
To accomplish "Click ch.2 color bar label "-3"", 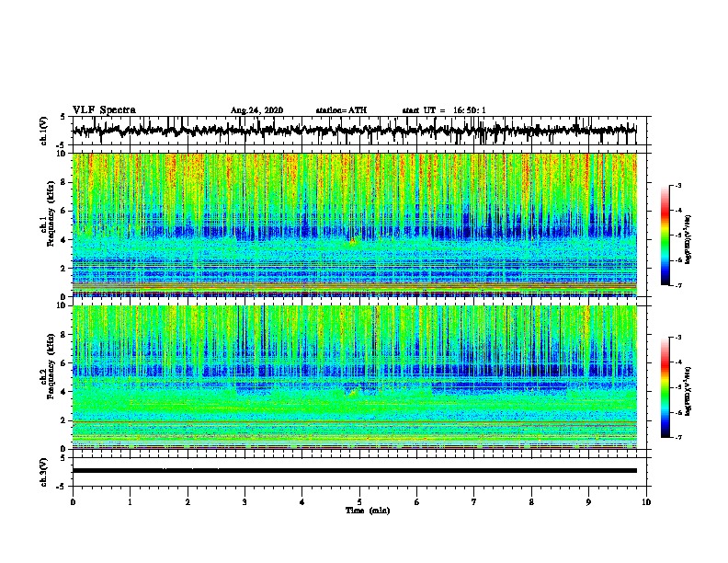I will pos(678,338).
